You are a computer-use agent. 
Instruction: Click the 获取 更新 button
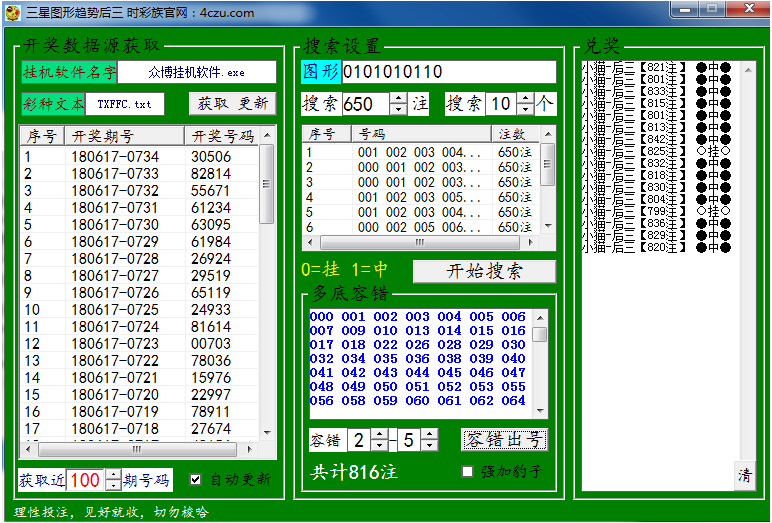click(232, 104)
